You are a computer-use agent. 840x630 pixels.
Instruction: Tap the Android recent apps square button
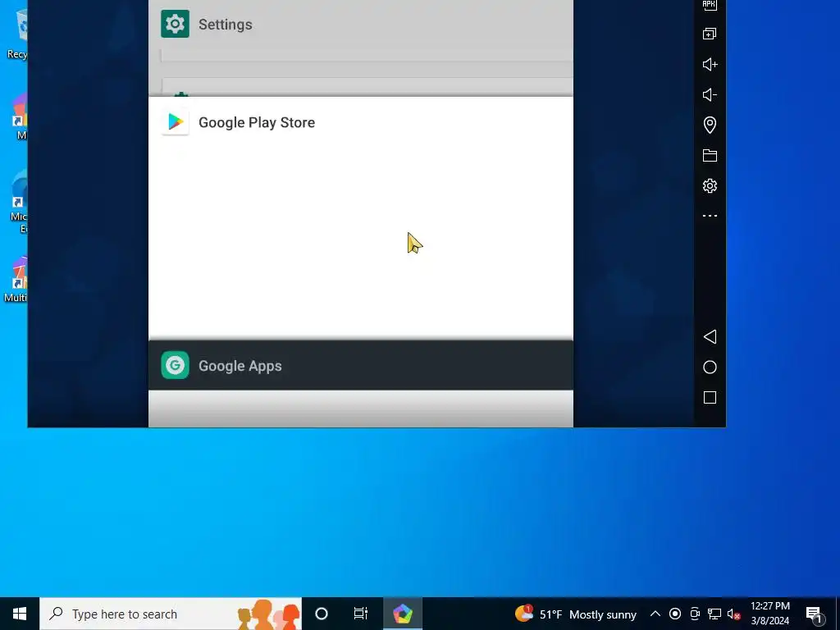[x=710, y=398]
